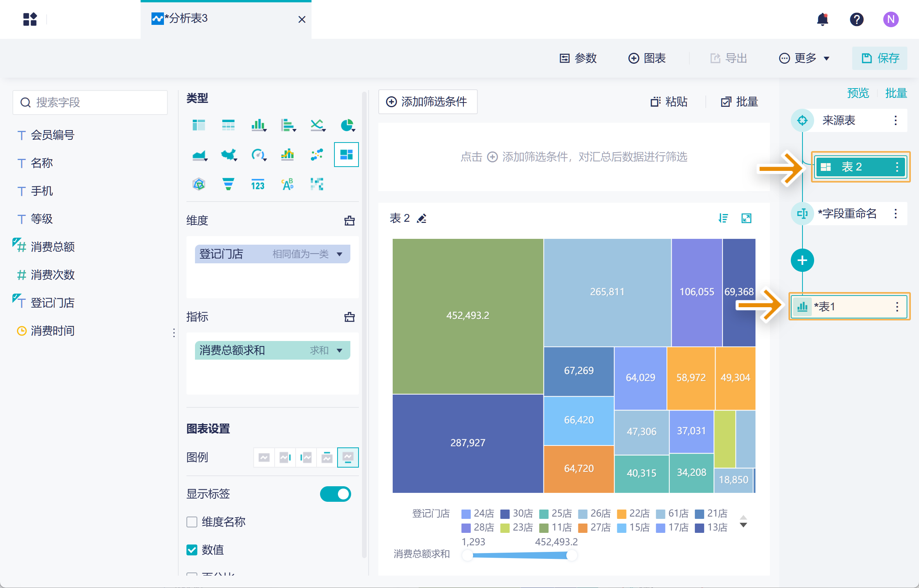
Task: Switch to the 分析表3 tab
Action: click(x=186, y=19)
